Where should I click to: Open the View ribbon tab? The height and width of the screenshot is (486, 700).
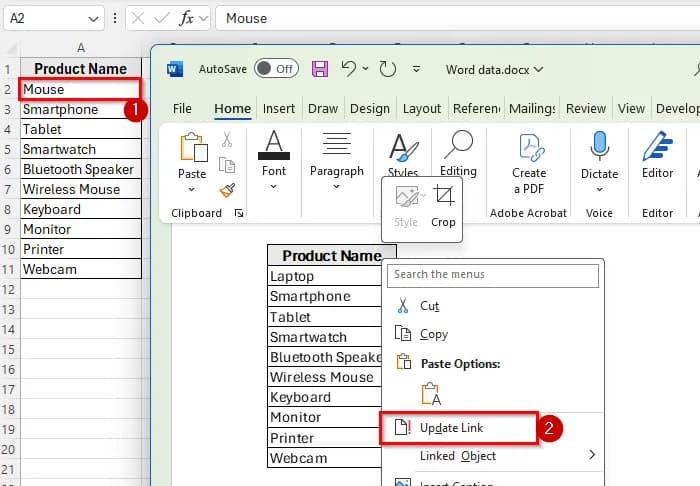coord(631,108)
